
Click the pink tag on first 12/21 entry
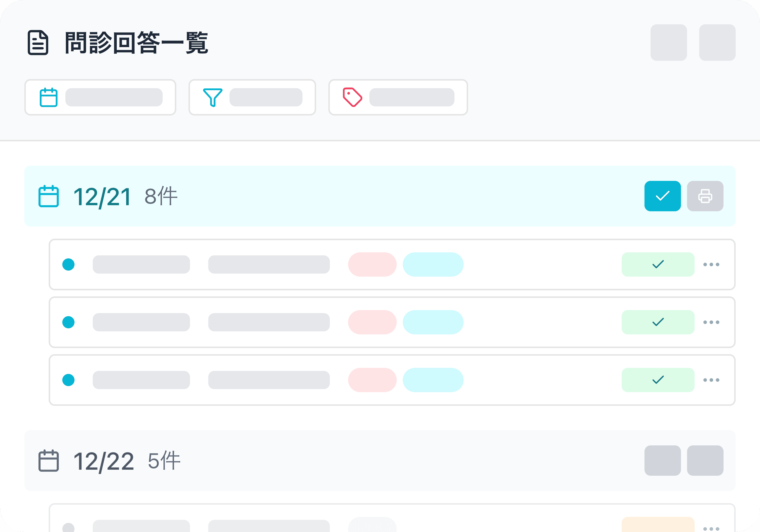[372, 264]
